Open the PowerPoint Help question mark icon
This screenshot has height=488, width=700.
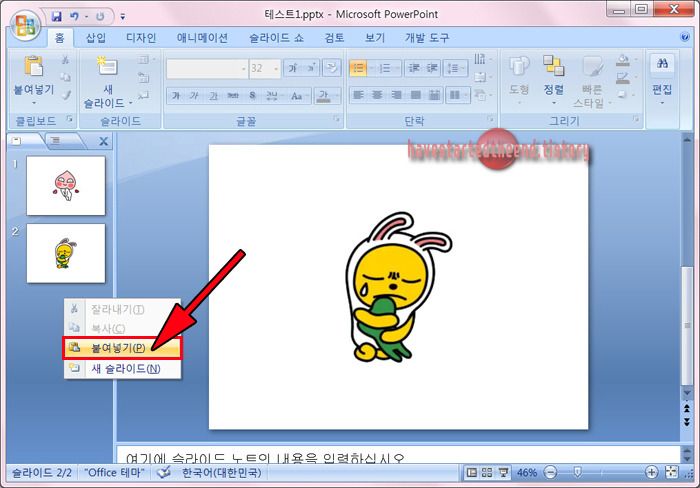[684, 37]
